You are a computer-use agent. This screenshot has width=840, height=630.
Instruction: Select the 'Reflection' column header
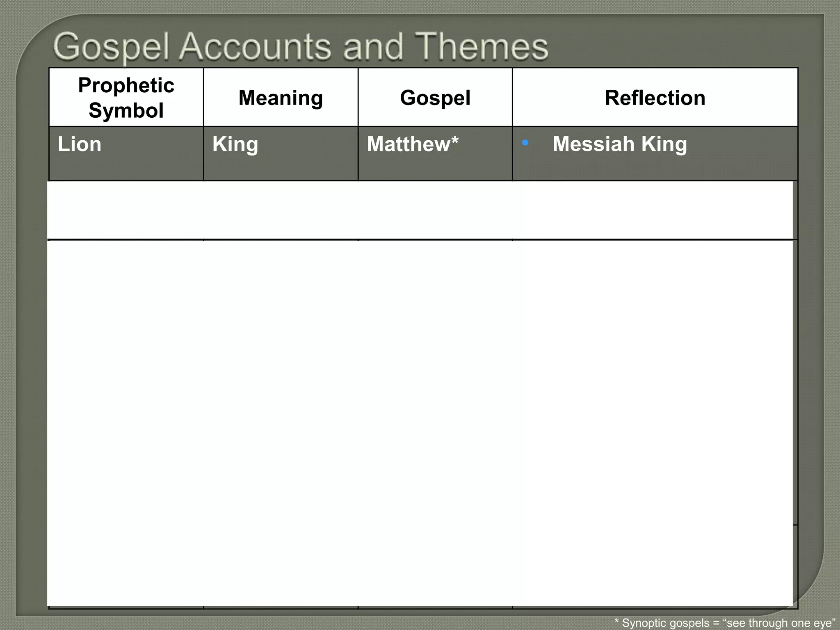tap(655, 97)
